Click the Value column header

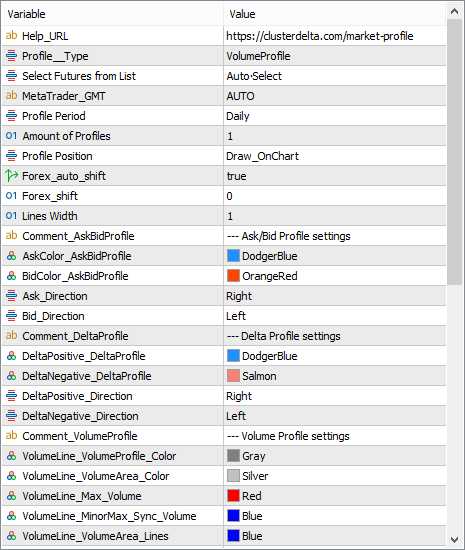point(335,14)
